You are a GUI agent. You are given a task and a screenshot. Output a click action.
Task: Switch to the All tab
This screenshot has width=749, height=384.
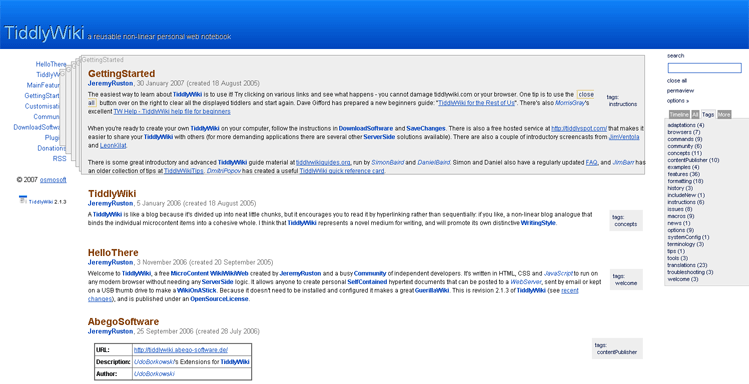point(695,115)
